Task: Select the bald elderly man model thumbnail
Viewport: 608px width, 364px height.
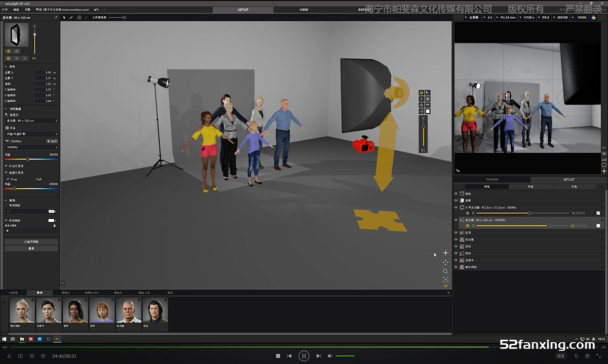Action: [x=129, y=311]
